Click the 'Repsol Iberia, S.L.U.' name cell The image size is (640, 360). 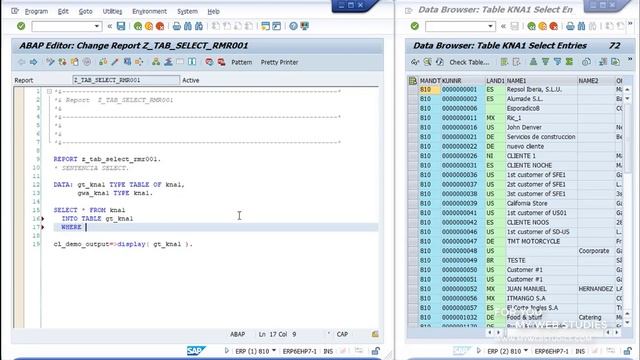(541, 89)
